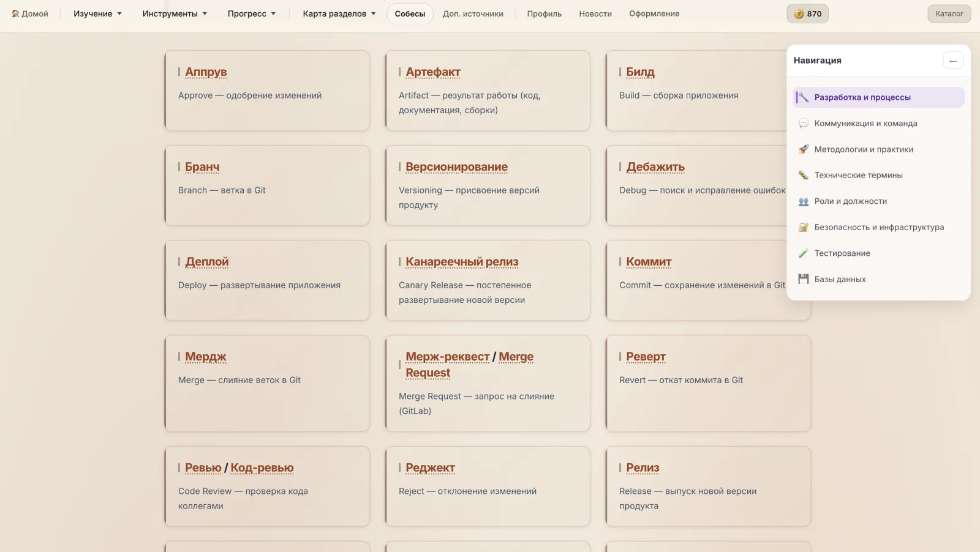The width and height of the screenshot is (980, 552).
Task: Go to the Собесы tab
Action: tap(410, 13)
